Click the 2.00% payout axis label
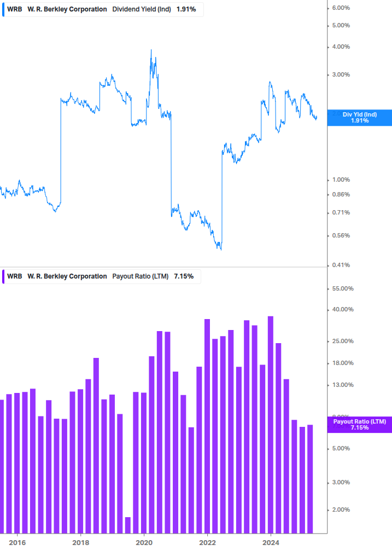The width and height of the screenshot is (392, 550). tap(341, 510)
